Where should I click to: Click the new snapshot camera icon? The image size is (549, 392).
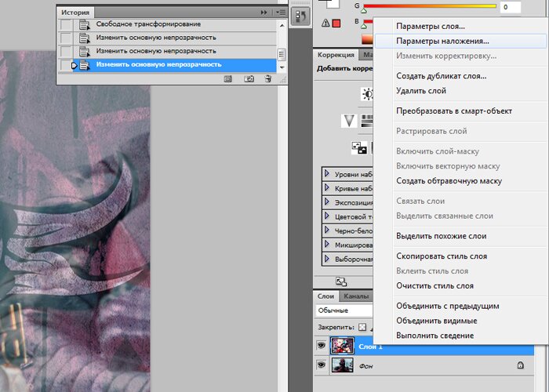pos(249,78)
